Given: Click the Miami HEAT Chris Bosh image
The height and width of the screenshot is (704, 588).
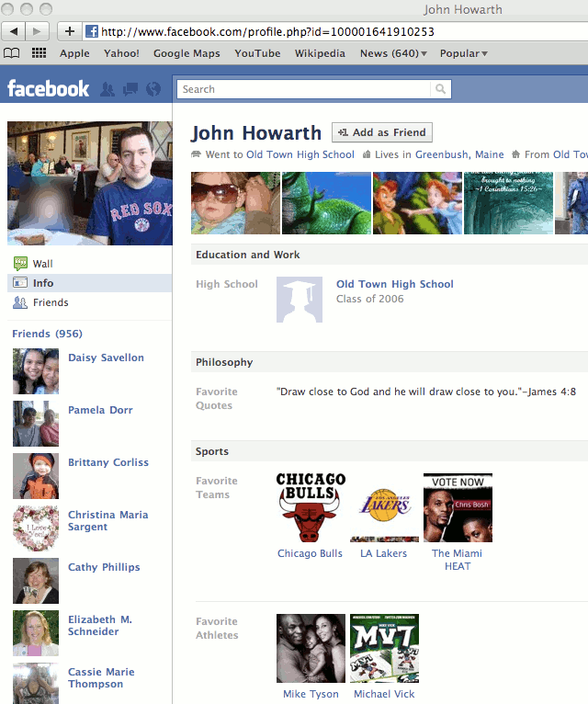Looking at the screenshot, I should click(x=458, y=507).
